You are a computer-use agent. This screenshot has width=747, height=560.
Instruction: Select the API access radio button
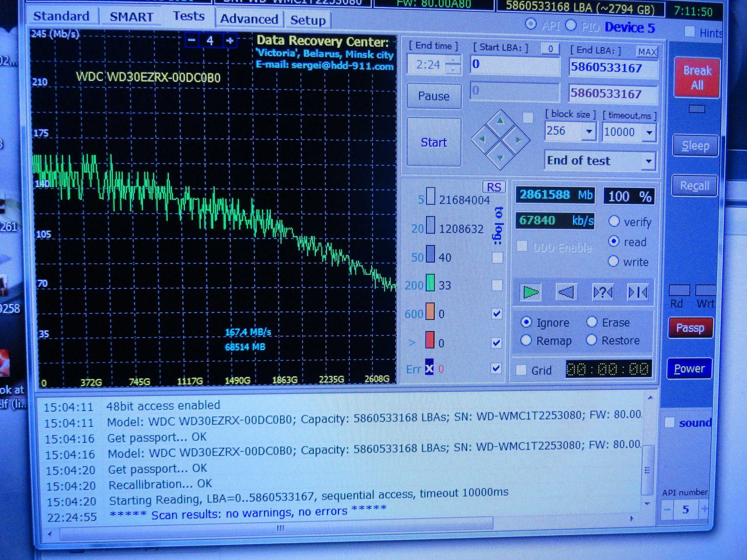pyautogui.click(x=531, y=24)
